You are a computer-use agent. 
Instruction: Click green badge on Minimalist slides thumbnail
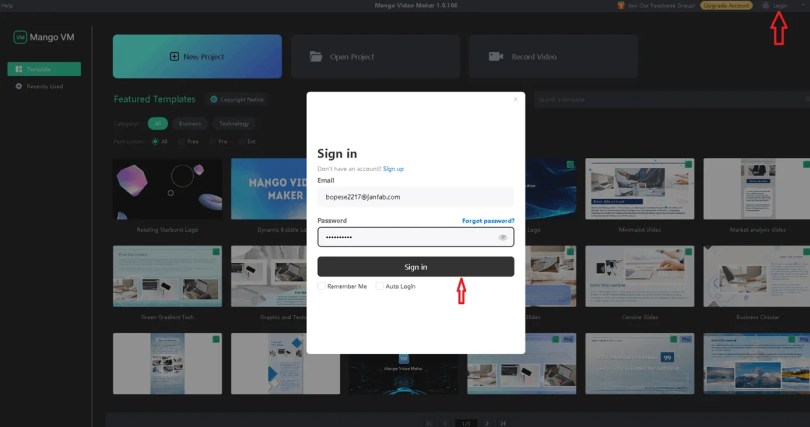[x=688, y=164]
